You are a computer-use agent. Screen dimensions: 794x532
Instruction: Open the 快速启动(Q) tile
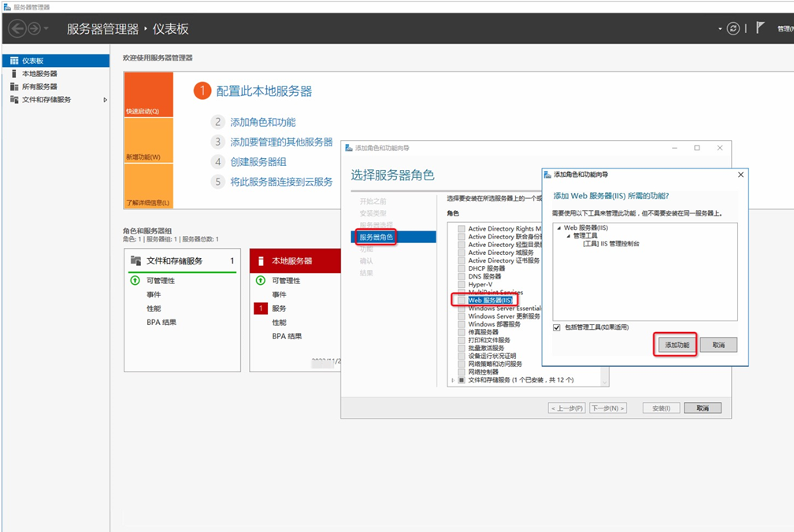148,94
